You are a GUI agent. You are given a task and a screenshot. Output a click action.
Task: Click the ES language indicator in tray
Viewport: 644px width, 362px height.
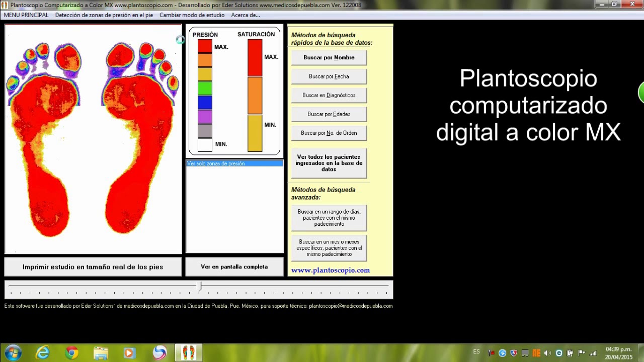pos(476,351)
